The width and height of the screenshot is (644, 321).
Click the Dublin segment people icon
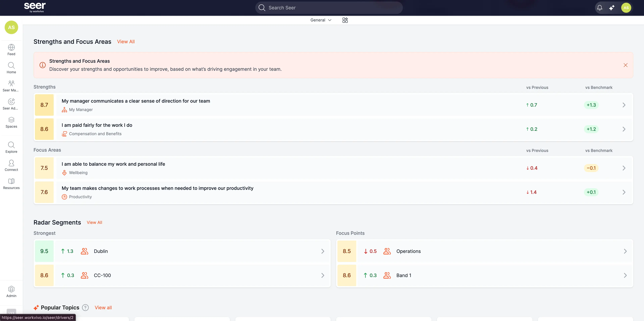(x=85, y=251)
